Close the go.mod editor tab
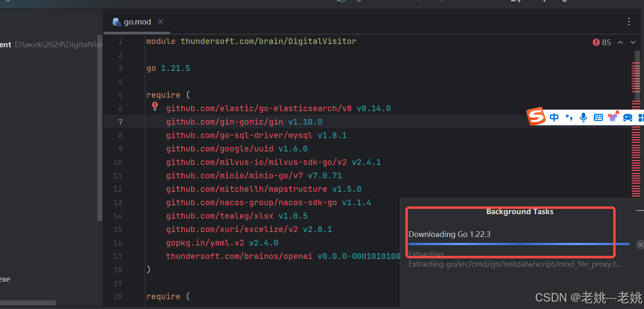 161,22
